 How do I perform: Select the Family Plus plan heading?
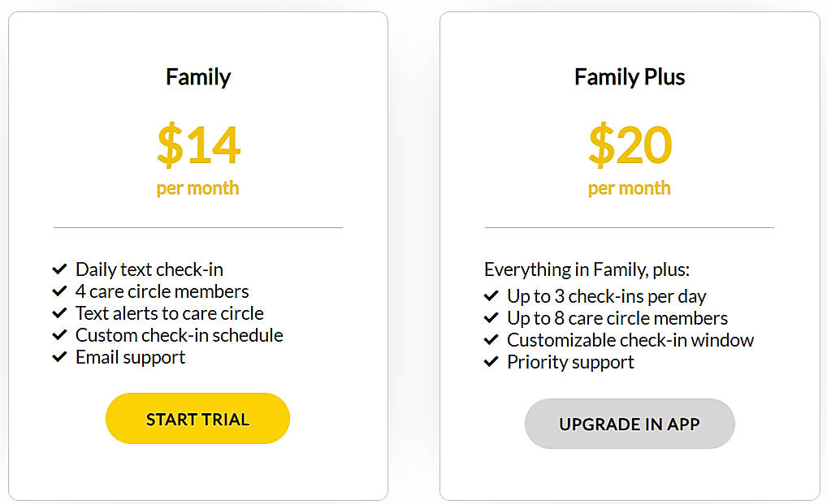[629, 77]
